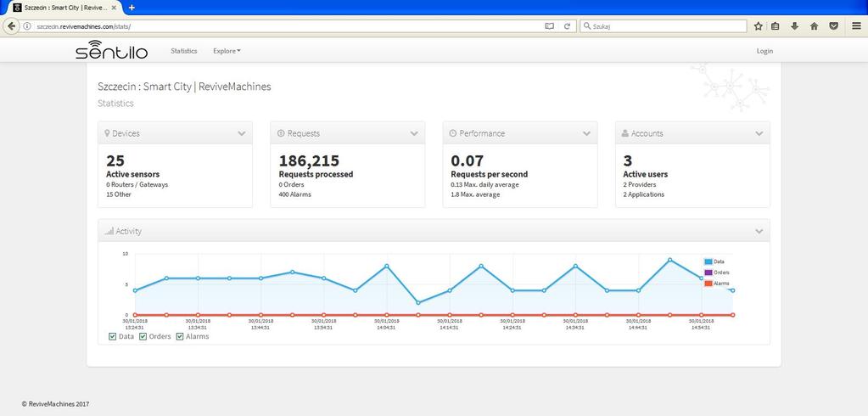The width and height of the screenshot is (868, 416).
Task: Click the page title Szczecin : Smart City
Action: pyautogui.click(x=184, y=87)
